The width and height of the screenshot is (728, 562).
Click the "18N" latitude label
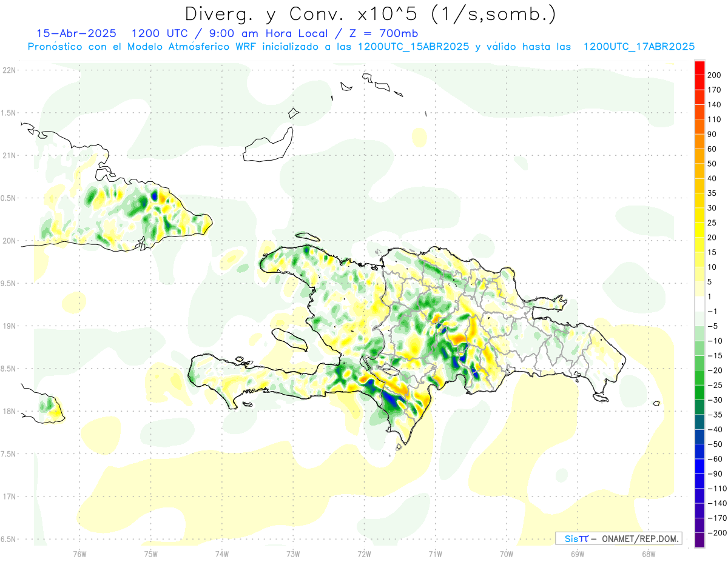9,412
